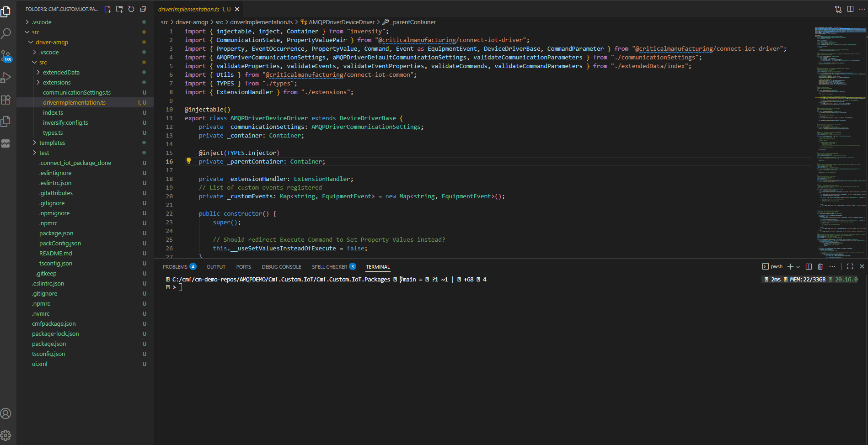Image resolution: width=868 pixels, height=445 pixels.
Task: Open the new terminal profile dropdown arrow
Action: point(798,266)
